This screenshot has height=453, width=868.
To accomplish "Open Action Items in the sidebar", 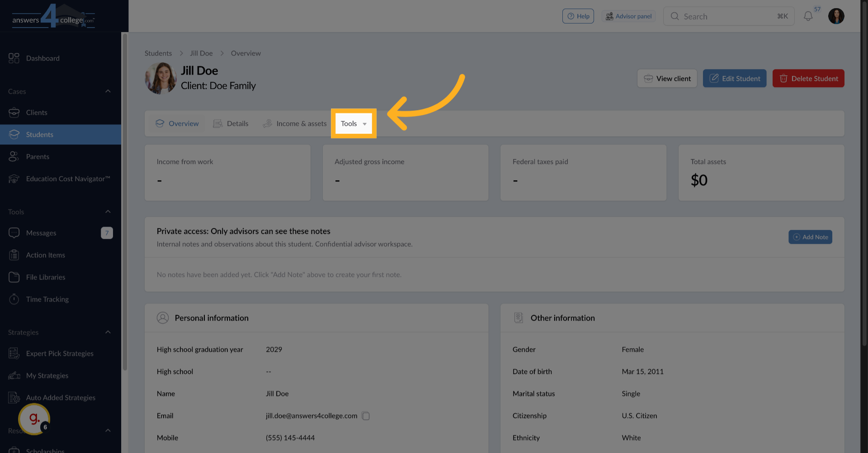I will click(x=45, y=255).
